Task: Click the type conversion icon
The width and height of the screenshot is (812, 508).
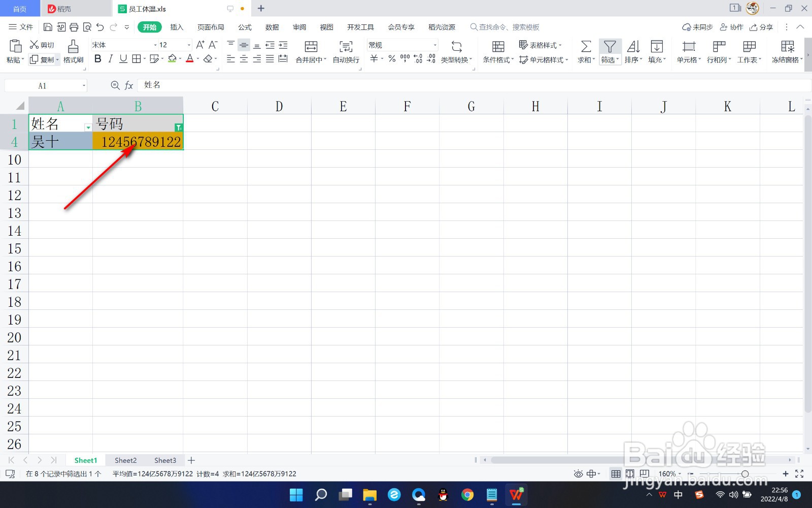Action: point(456,47)
